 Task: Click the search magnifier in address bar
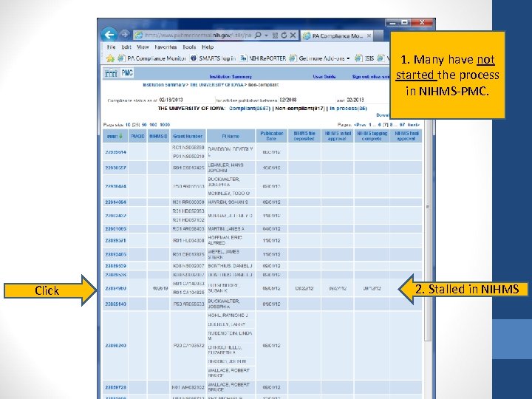pyautogui.click(x=258, y=35)
